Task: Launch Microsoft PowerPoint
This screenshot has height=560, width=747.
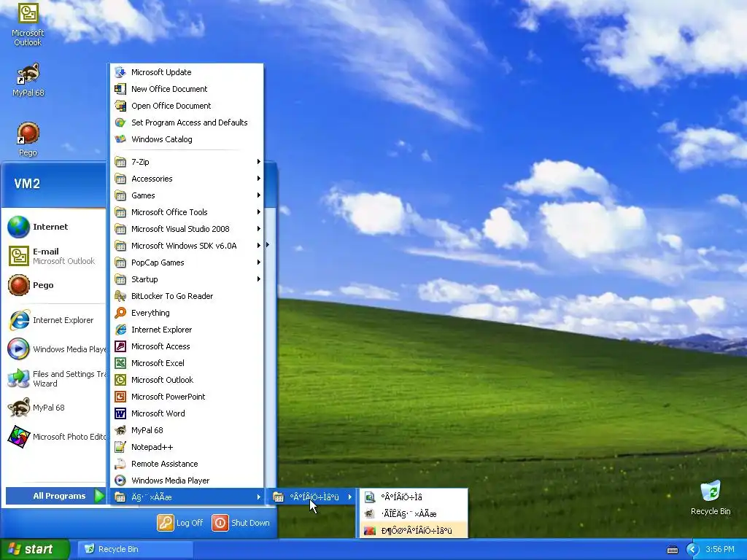Action: [187, 397]
